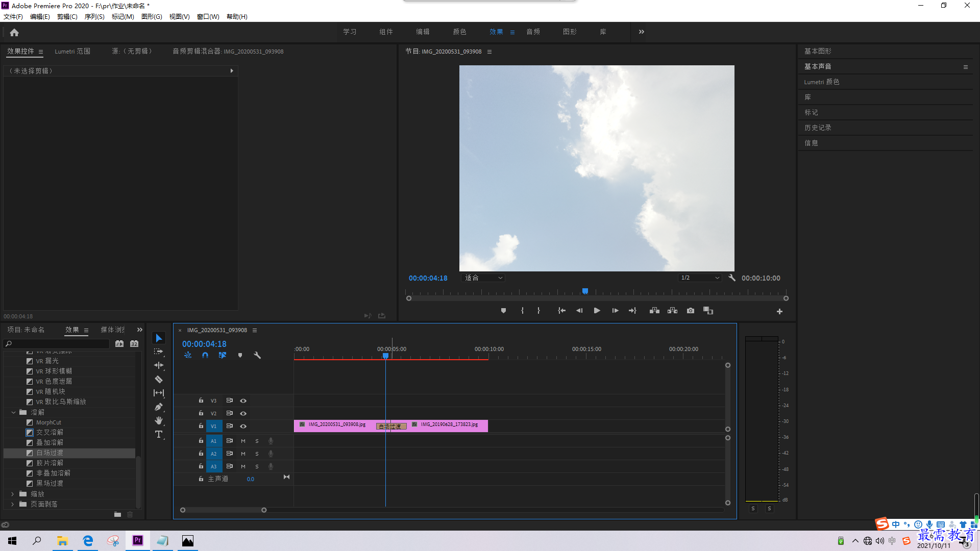Click effects search field
The image size is (980, 551).
57,344
